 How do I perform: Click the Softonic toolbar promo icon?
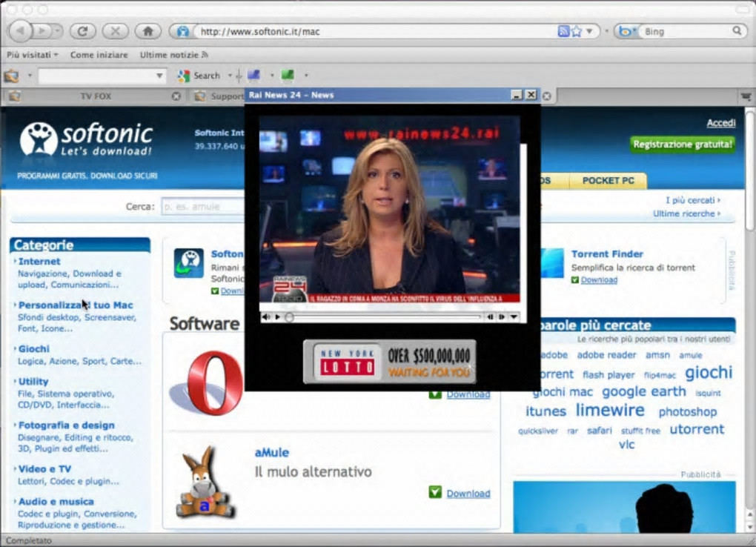coord(188,263)
